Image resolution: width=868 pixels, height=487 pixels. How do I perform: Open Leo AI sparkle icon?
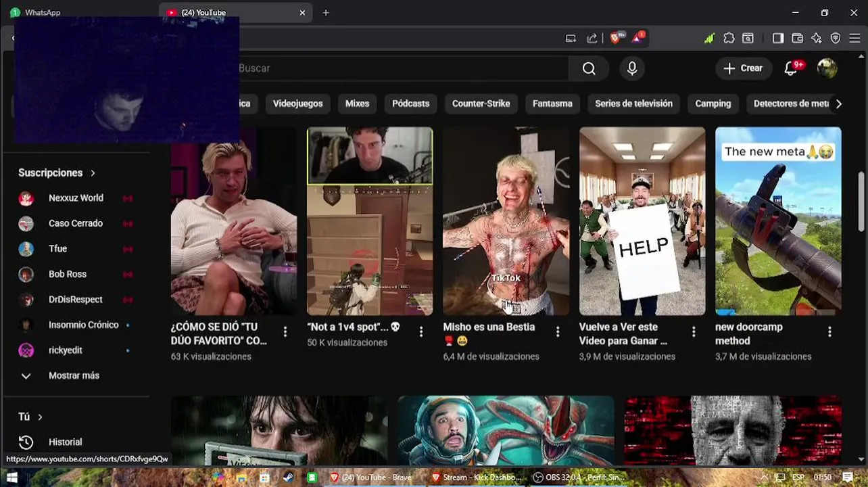pyautogui.click(x=817, y=39)
